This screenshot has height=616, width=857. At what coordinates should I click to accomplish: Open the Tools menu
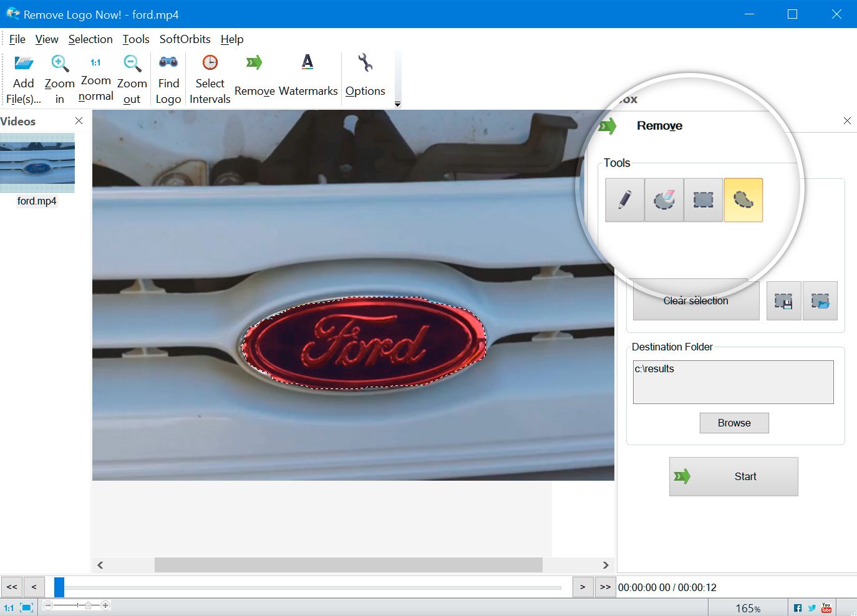(x=136, y=39)
